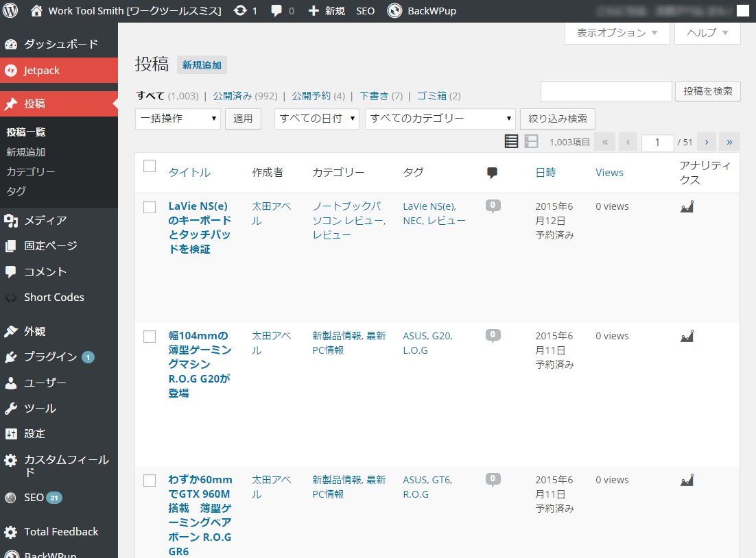756x558 pixels.
Task: Expand 表示オプション screen options
Action: coord(617,33)
